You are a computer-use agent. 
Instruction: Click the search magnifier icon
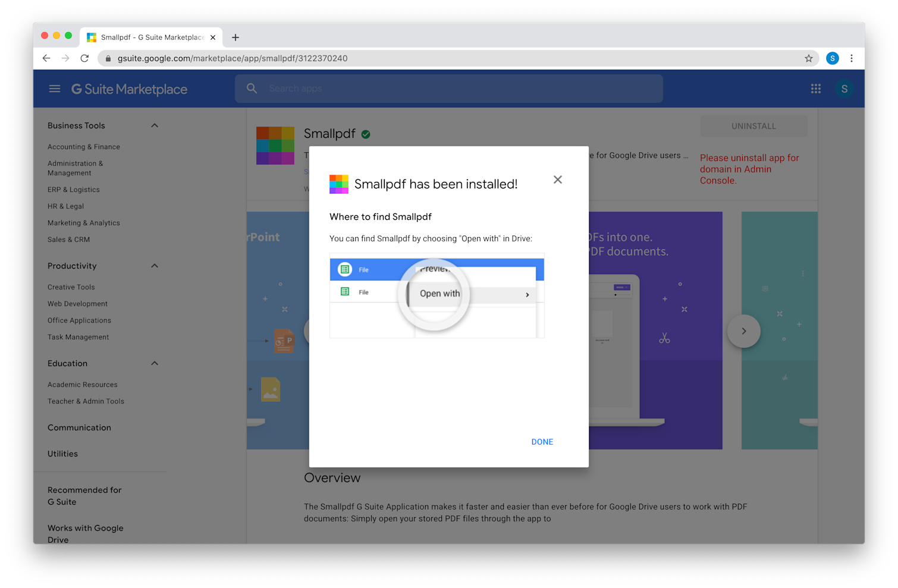pos(252,88)
